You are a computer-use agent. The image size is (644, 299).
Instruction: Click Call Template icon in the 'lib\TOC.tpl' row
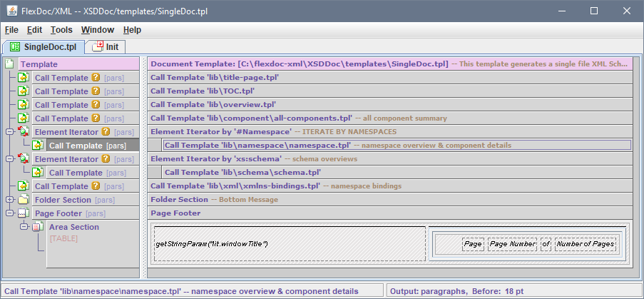tap(23, 91)
